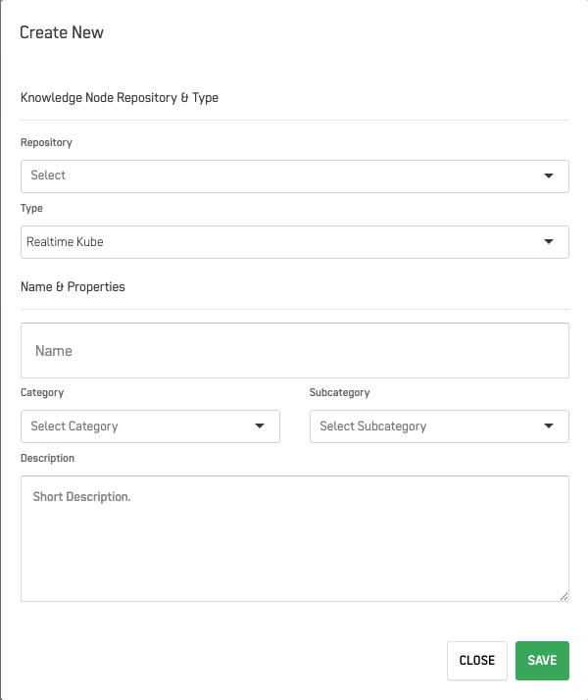
Task: Click the 'Repository' field label
Action: [x=46, y=142]
